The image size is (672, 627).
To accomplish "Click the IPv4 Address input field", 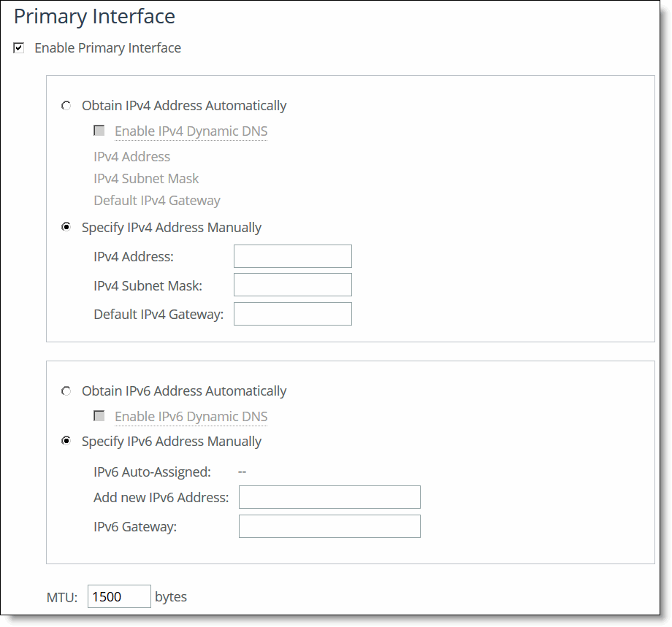I will [292, 256].
